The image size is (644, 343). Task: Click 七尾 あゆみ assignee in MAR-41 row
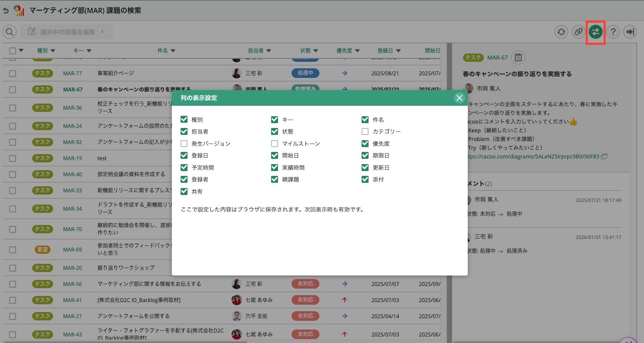[259, 300]
